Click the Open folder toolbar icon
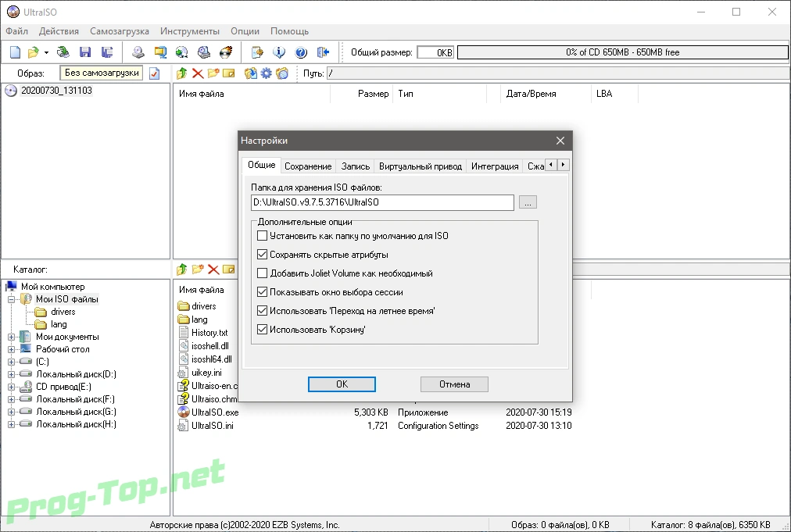791x532 pixels. pos(34,52)
